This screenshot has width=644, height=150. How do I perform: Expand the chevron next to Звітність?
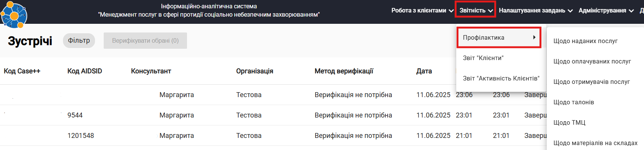coord(490,11)
